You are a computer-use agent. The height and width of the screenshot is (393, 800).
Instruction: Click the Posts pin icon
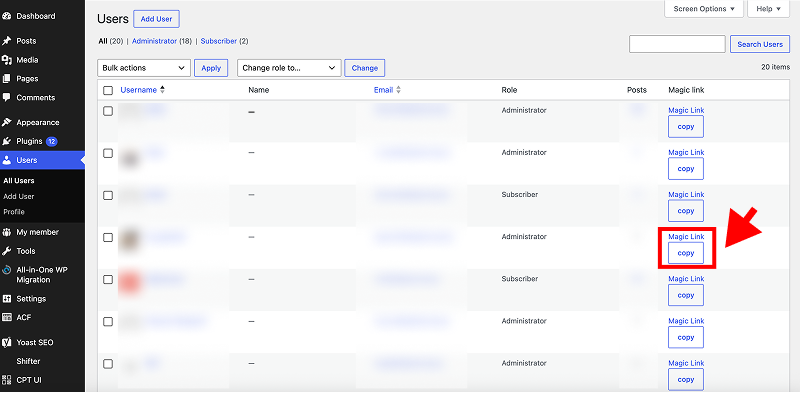(x=7, y=41)
